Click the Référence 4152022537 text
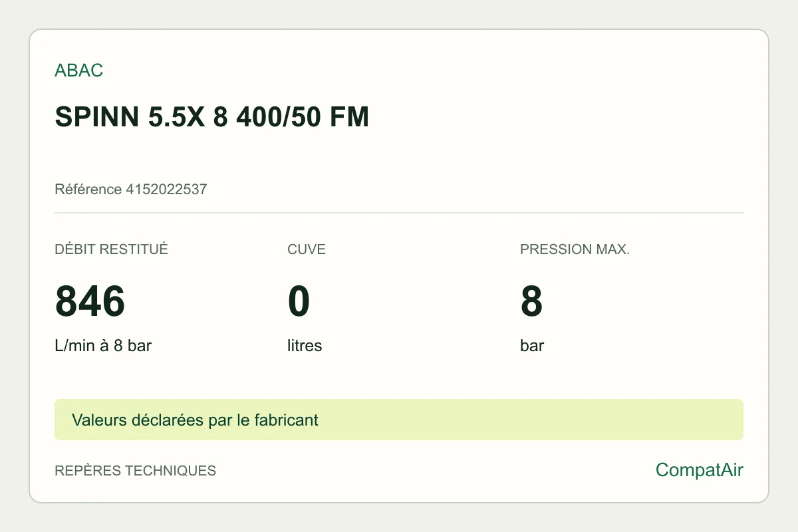Image resolution: width=798 pixels, height=532 pixels. point(131,190)
